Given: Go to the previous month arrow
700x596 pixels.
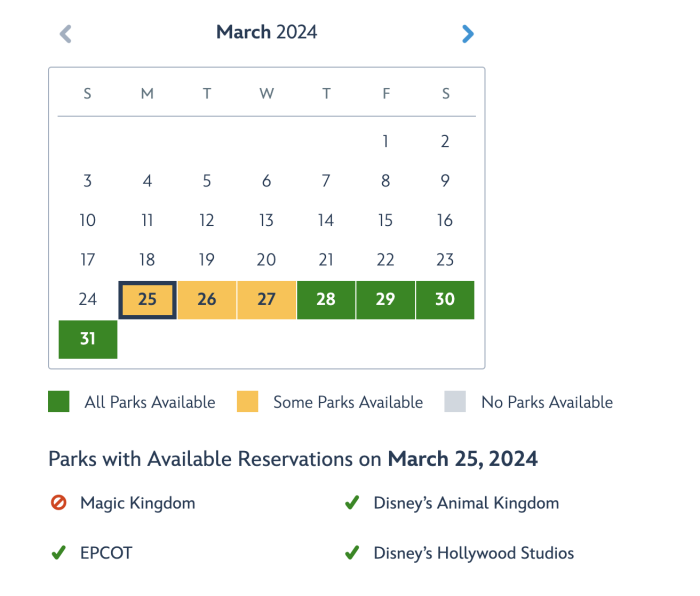Looking at the screenshot, I should click(66, 34).
